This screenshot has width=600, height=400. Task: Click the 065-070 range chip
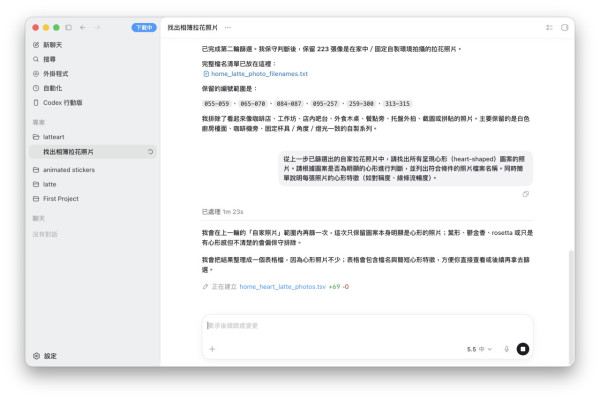click(x=253, y=104)
